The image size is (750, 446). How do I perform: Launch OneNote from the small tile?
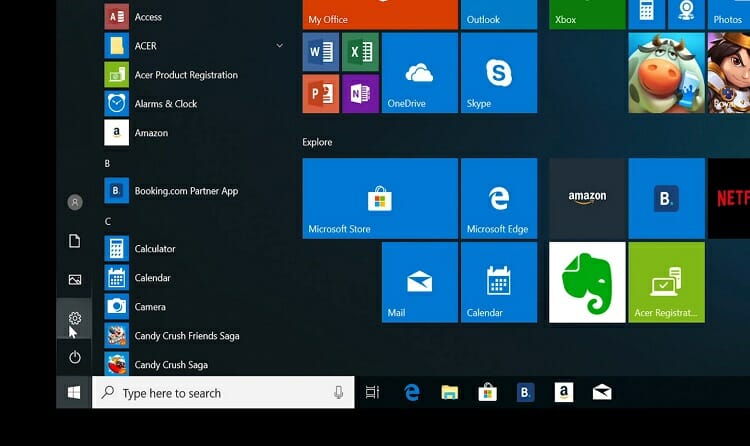click(x=361, y=94)
